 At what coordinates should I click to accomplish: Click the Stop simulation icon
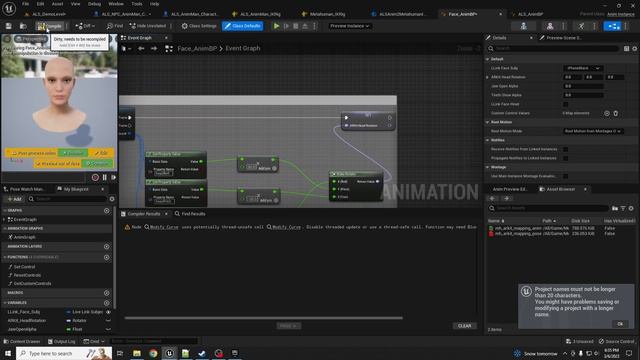tap(296, 26)
